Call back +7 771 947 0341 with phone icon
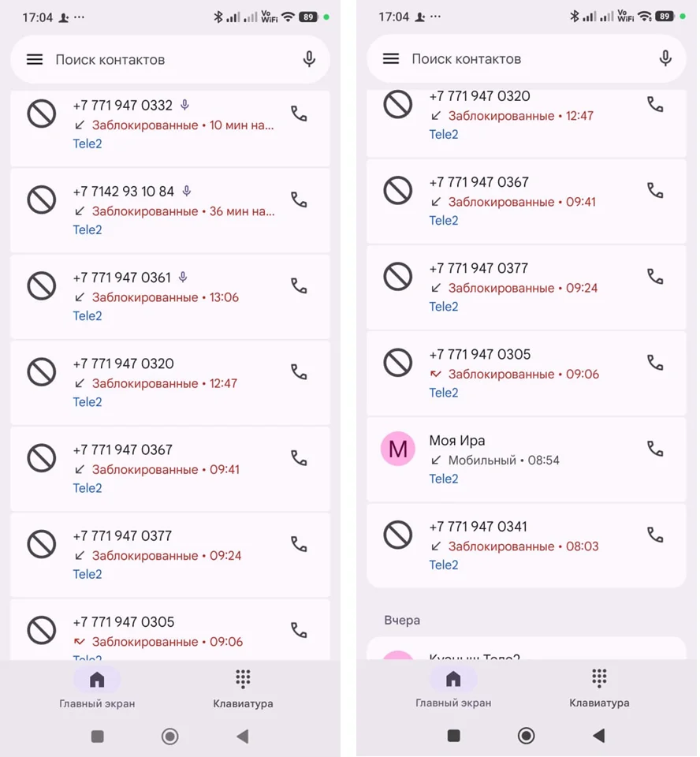The height and width of the screenshot is (757, 700). coord(655,535)
